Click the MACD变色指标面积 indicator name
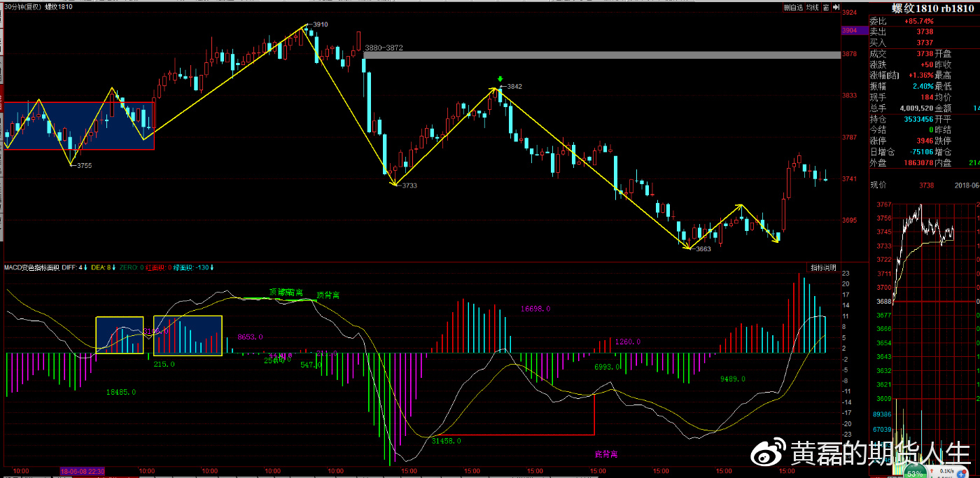Viewport: 980px width, 478px height. point(31,267)
